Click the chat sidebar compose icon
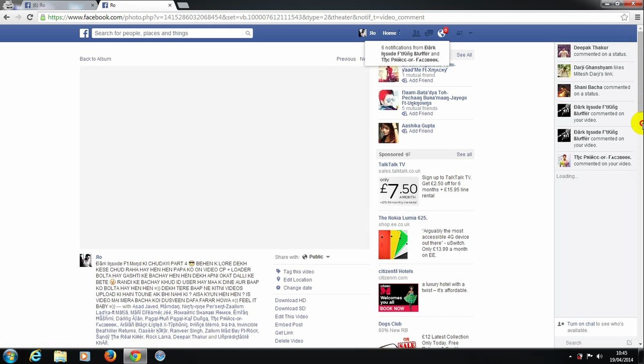 [629, 343]
